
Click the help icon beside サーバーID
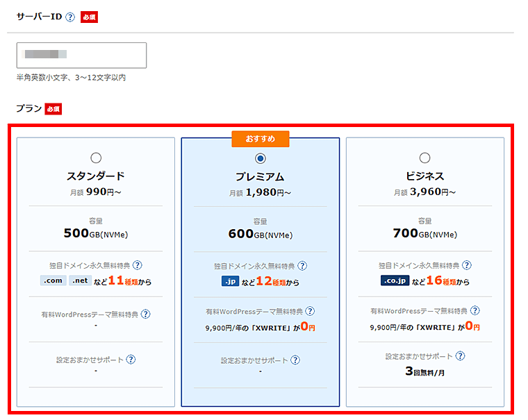click(70, 17)
